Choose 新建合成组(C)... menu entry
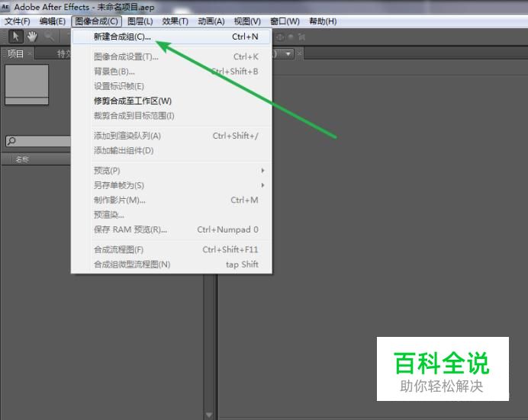This screenshot has height=420, width=528. (172, 37)
